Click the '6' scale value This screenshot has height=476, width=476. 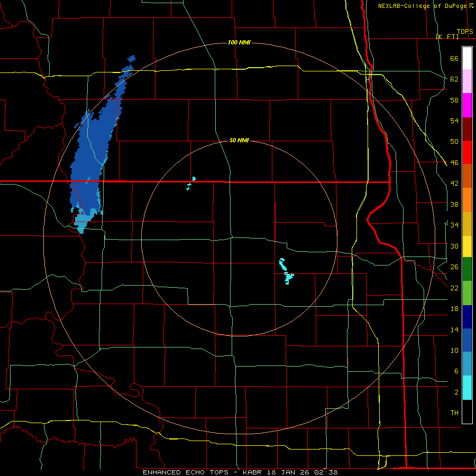[x=456, y=371]
